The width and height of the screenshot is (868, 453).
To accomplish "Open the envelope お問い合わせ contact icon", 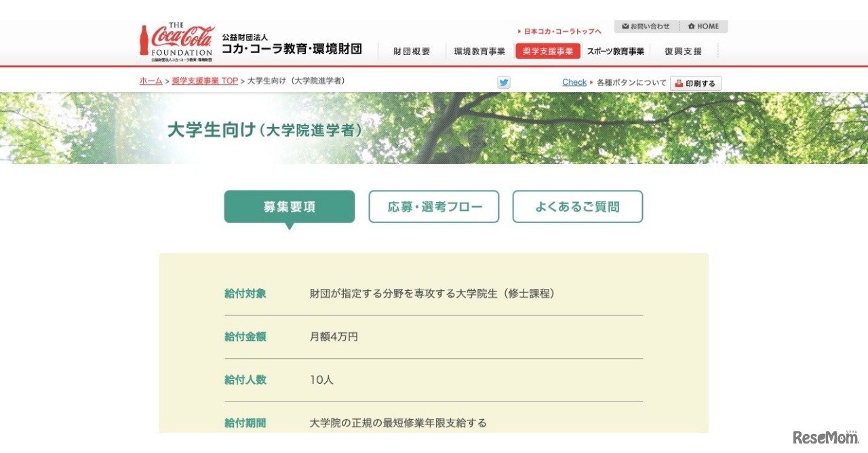I will click(x=625, y=26).
